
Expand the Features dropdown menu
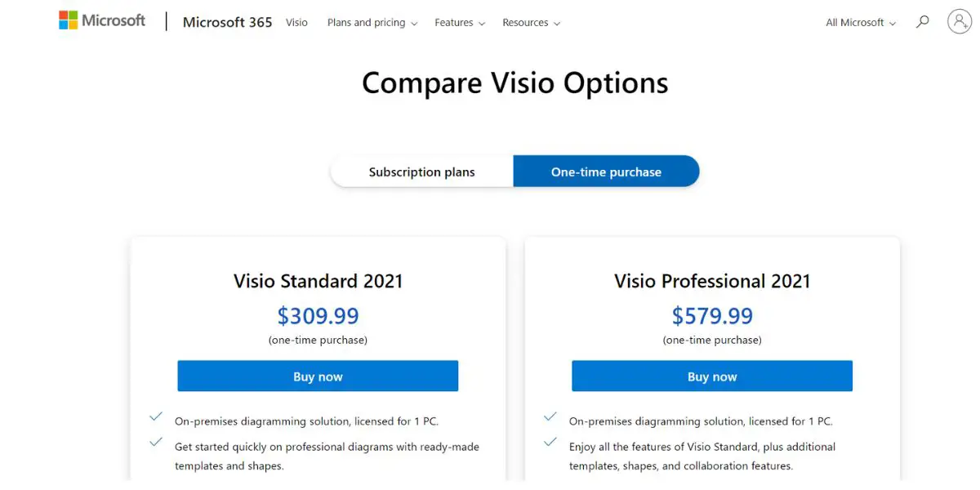pos(460,23)
